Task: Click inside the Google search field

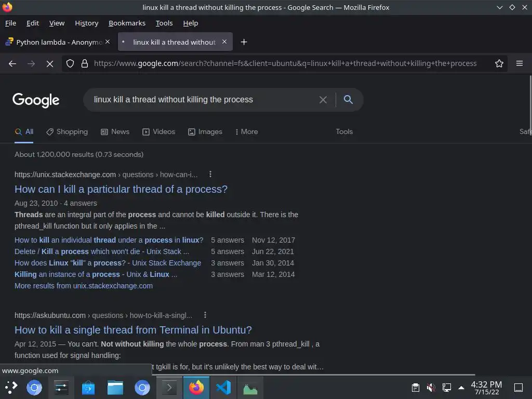Action: point(204,99)
